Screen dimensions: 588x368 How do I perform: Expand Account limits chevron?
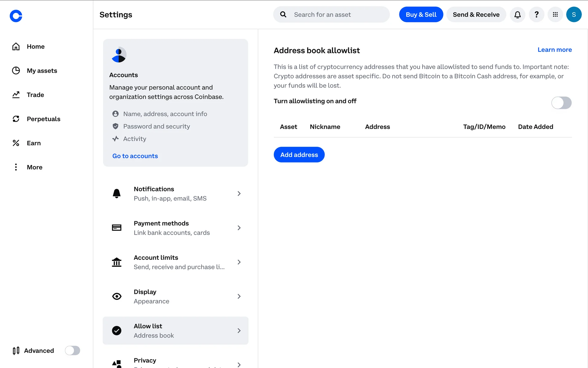point(239,262)
